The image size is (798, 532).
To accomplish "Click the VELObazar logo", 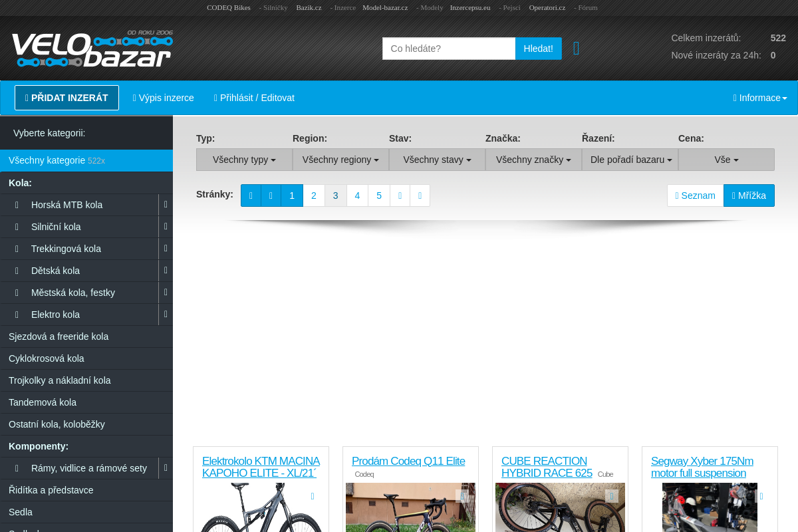I will [92, 49].
